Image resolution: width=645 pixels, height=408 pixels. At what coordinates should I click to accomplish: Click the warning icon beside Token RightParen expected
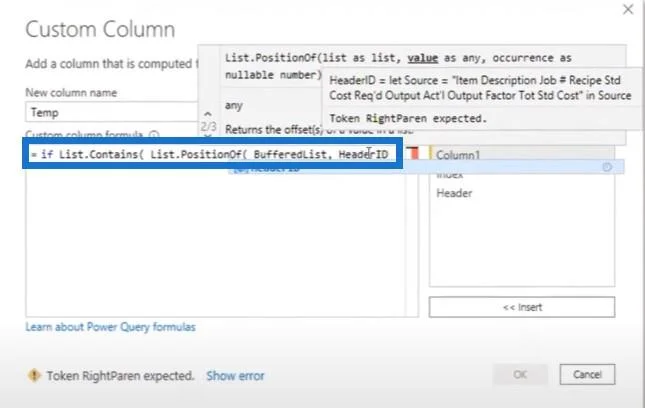coord(34,375)
